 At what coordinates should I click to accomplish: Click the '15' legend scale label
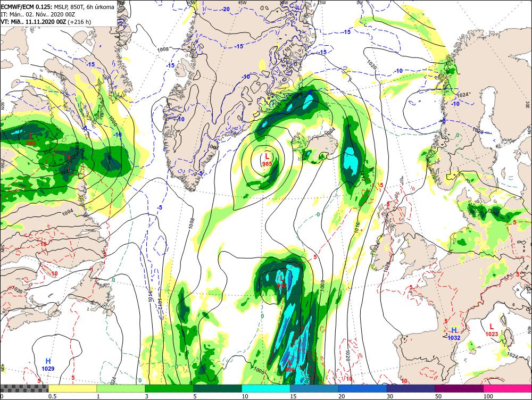pyautogui.click(x=293, y=396)
